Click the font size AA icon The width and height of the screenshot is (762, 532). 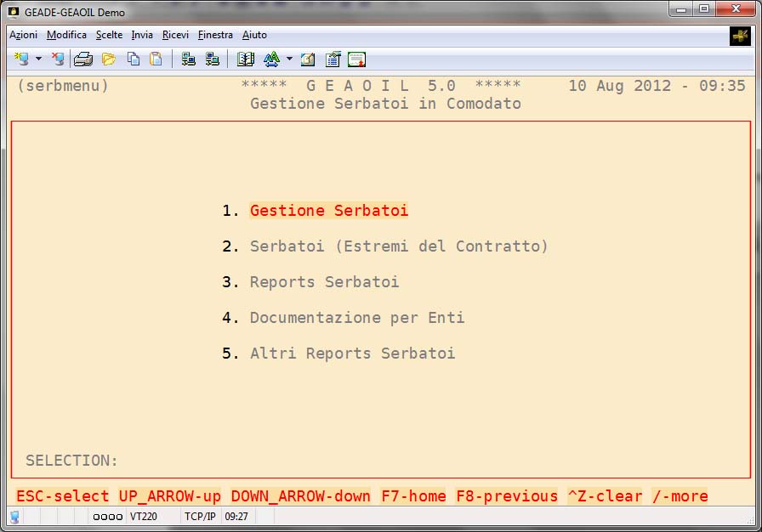pyautogui.click(x=271, y=59)
